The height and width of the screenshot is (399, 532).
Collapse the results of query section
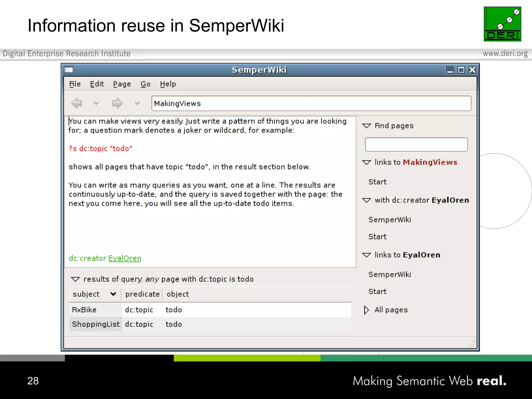coord(75,279)
